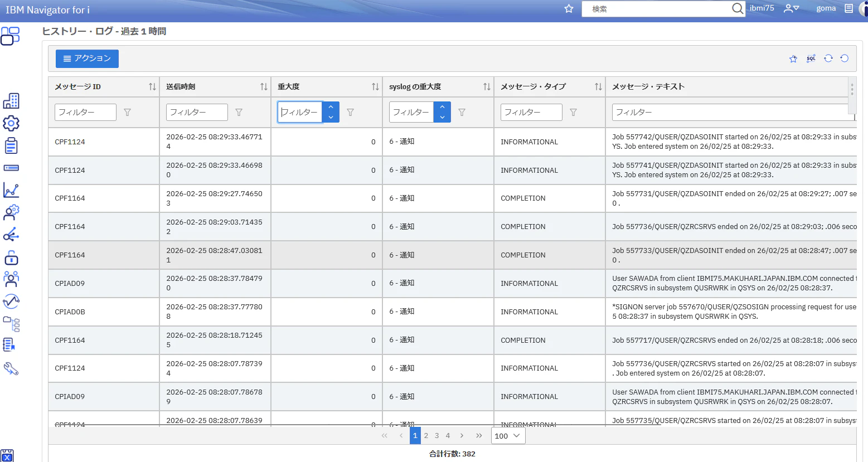Click the reset table icon
Image resolution: width=868 pixels, height=462 pixels.
[x=845, y=59]
